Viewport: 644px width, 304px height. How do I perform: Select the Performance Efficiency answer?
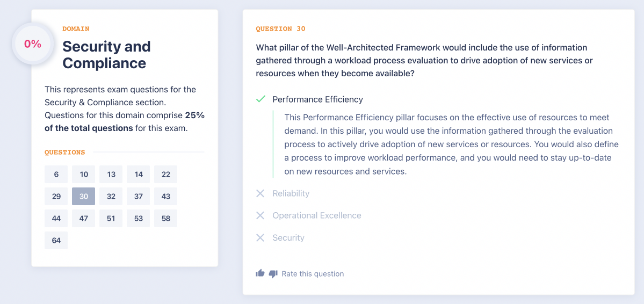point(317,99)
